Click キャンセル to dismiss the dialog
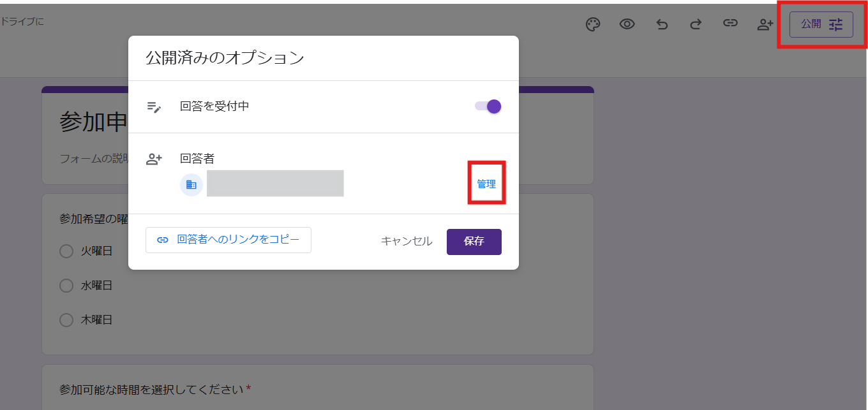This screenshot has height=410, width=868. [407, 242]
